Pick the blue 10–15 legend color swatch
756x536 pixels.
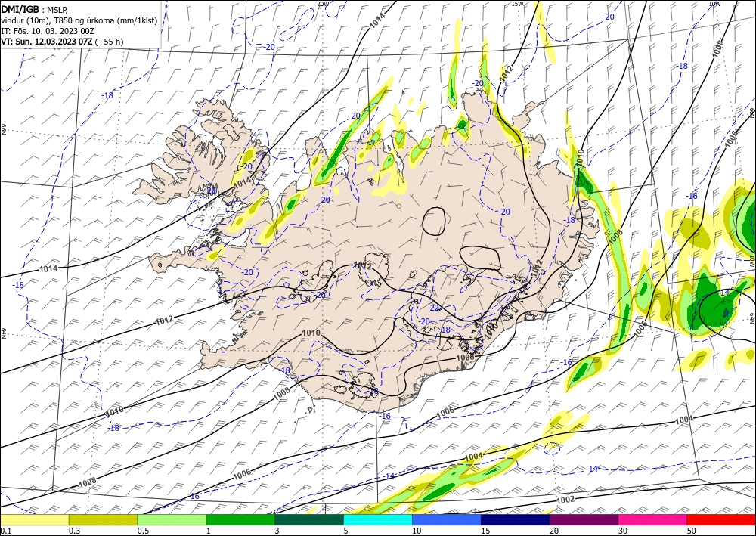[x=447, y=519]
